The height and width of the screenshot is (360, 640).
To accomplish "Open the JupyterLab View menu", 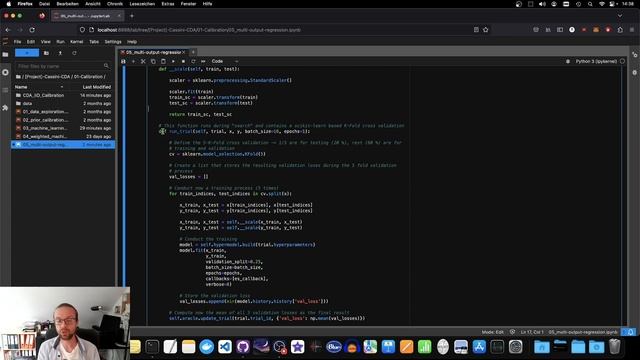I will tap(46, 42).
